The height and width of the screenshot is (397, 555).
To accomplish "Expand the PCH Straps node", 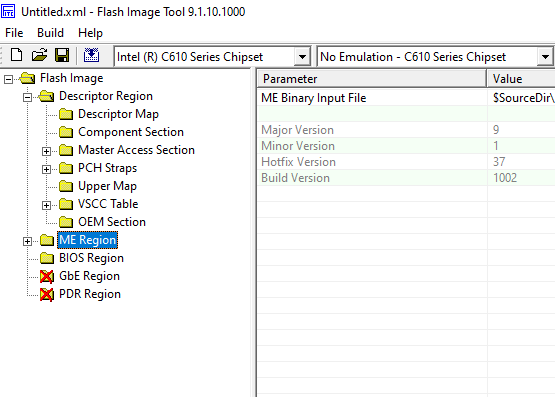I will pyautogui.click(x=46, y=169).
